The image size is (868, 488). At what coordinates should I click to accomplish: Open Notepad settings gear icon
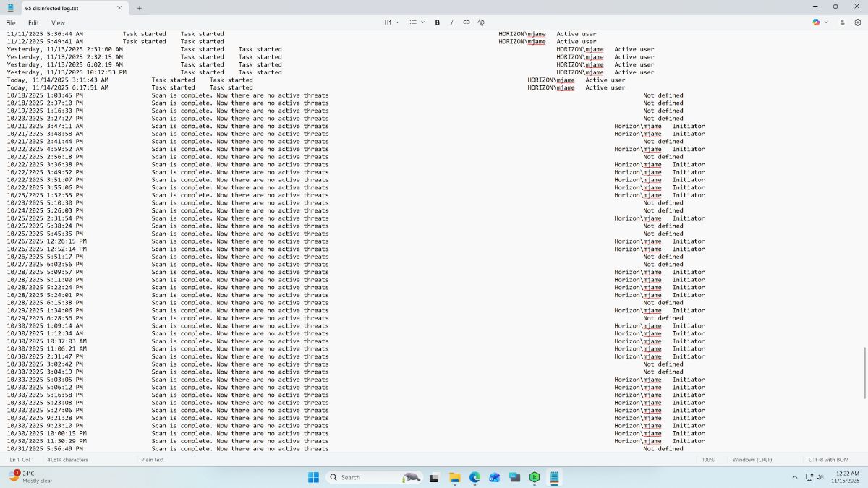click(x=858, y=22)
